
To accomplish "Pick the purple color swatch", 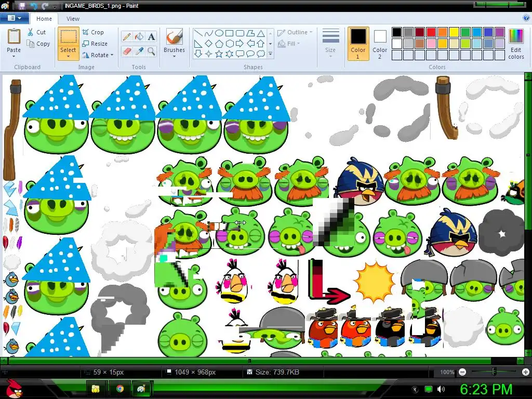I will pyautogui.click(x=500, y=32).
